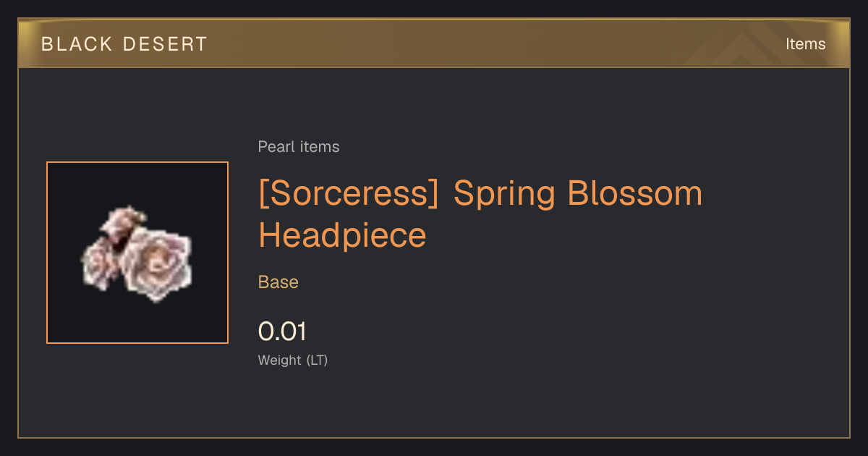Open the Pearl items category label
This screenshot has height=456, width=868.
coord(299,147)
